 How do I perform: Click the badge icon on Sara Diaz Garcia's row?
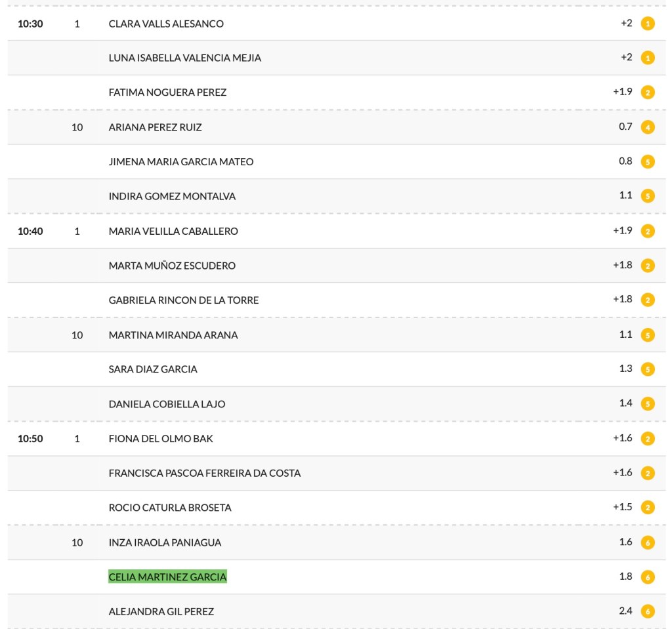[x=648, y=369]
